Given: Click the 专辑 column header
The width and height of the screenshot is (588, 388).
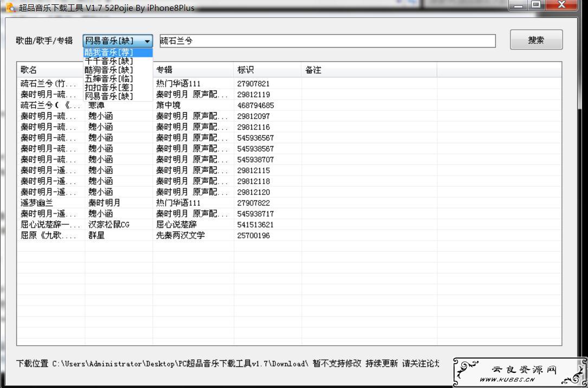Looking at the screenshot, I should tap(193, 70).
